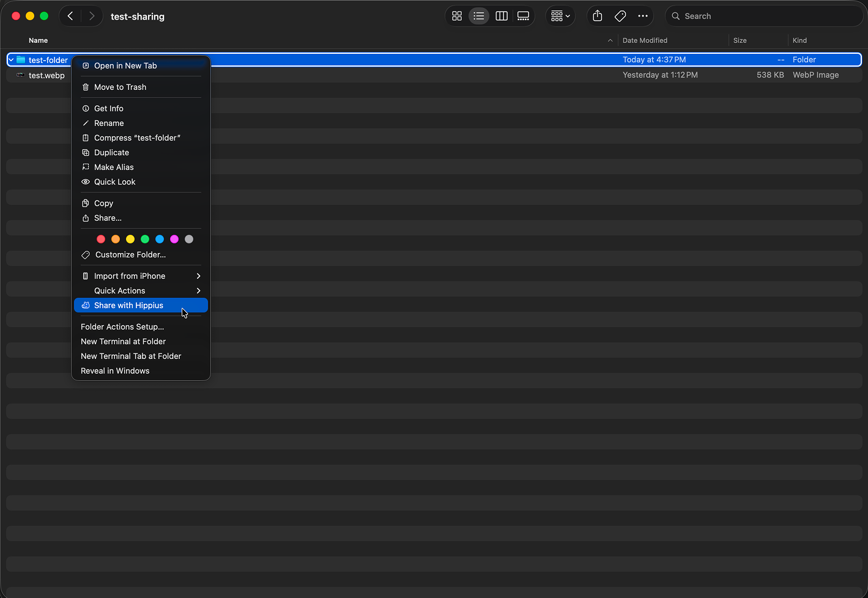Choose Duplicate from context menu

tap(141, 152)
